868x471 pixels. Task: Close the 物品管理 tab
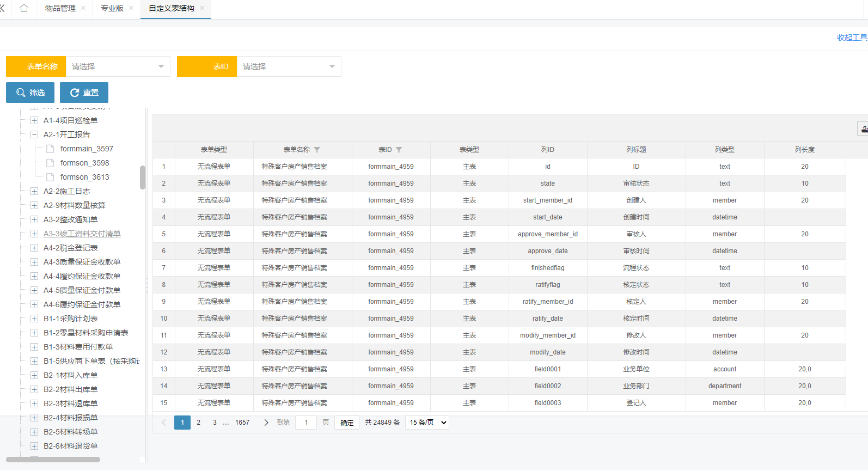pyautogui.click(x=83, y=8)
